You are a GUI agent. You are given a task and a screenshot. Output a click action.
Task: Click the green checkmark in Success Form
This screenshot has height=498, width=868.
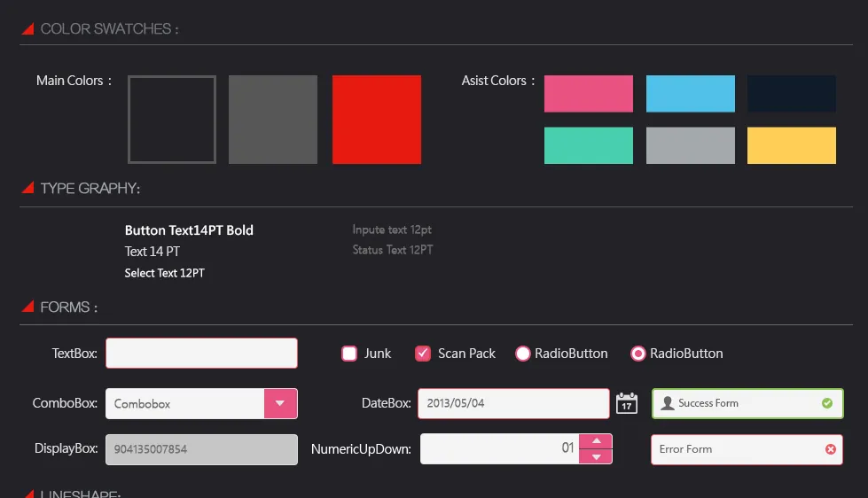click(x=827, y=403)
